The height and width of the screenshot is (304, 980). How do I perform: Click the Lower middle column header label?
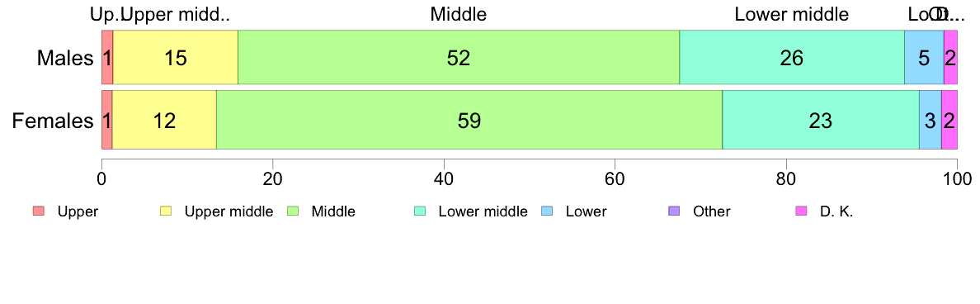click(x=792, y=14)
